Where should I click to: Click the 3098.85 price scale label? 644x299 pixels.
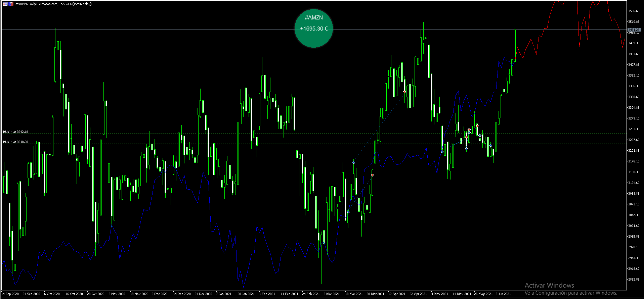pos(634,194)
